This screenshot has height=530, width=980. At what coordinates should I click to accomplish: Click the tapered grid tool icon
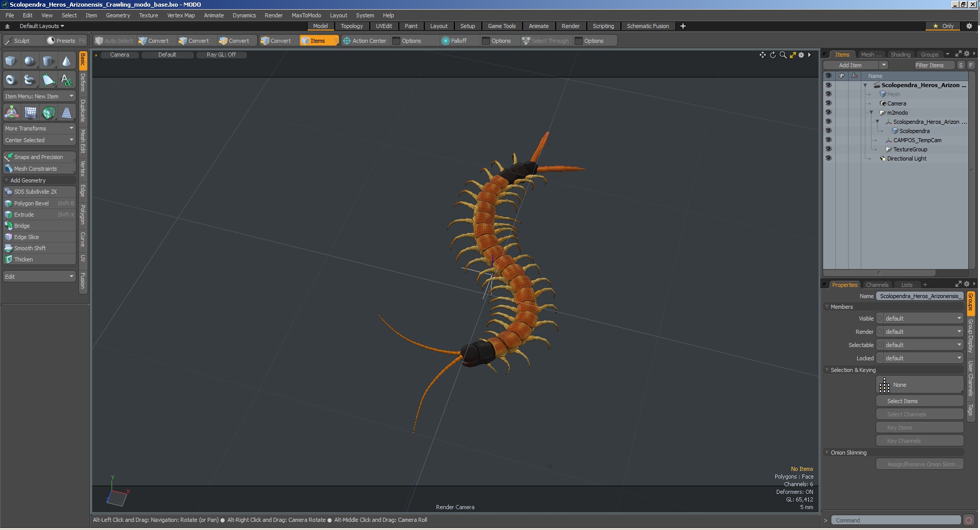(x=67, y=113)
